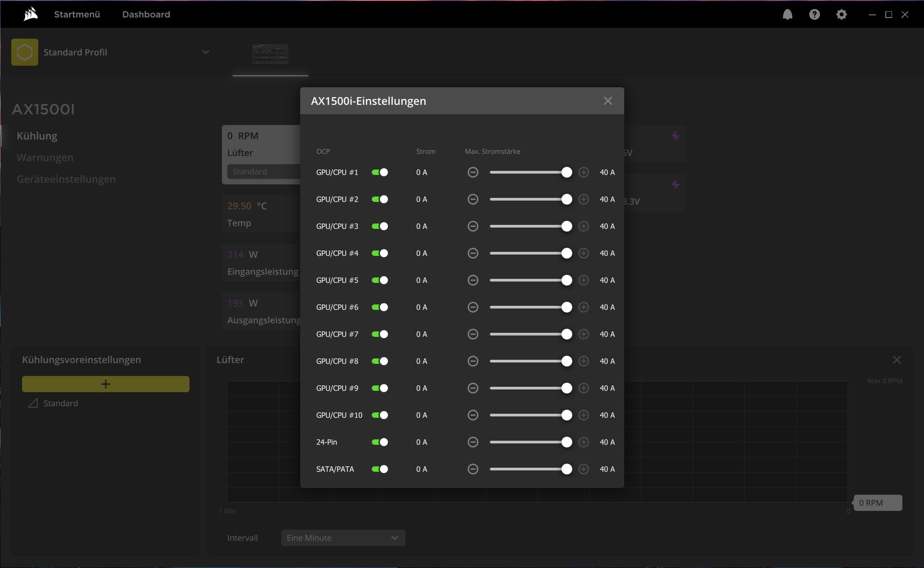Click the 24-Pin max current slider handle

click(567, 442)
